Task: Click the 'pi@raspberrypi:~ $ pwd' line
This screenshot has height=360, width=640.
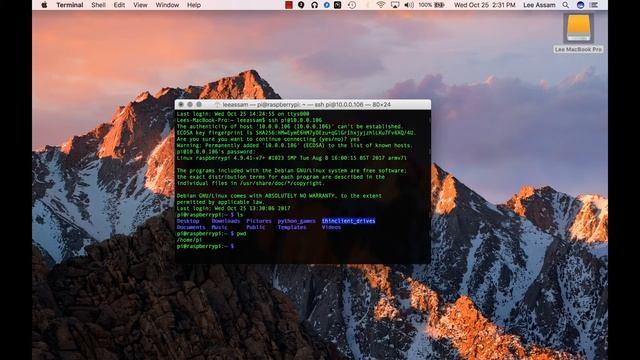Action: coord(211,233)
